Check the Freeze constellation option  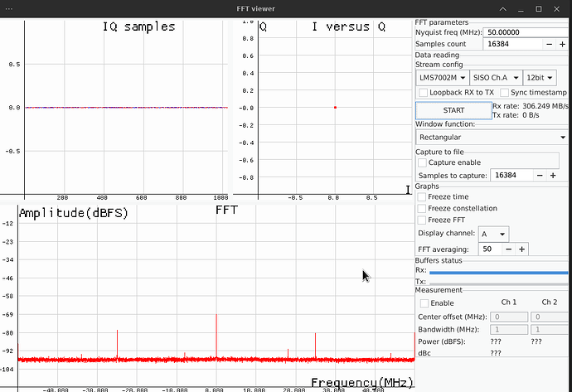tap(423, 209)
